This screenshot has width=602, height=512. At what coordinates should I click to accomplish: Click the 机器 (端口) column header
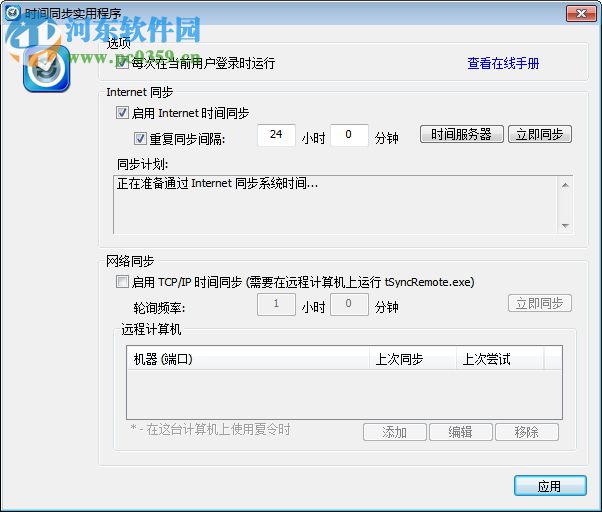tap(248, 358)
